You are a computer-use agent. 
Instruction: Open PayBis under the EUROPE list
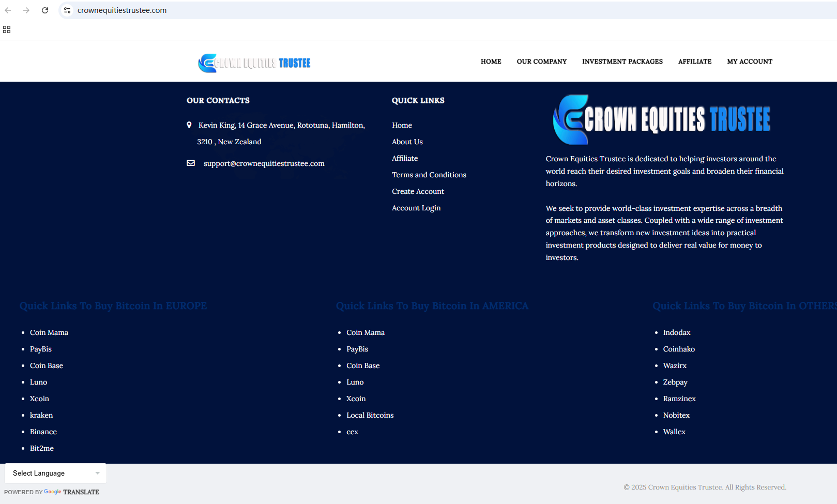[x=41, y=349]
